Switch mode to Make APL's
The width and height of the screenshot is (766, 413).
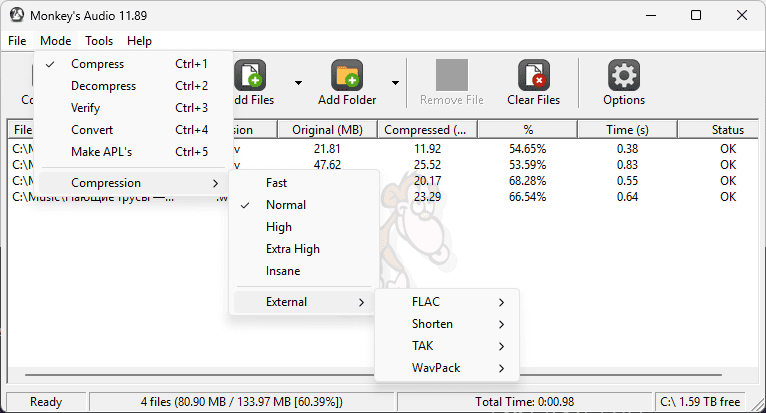tap(133, 152)
